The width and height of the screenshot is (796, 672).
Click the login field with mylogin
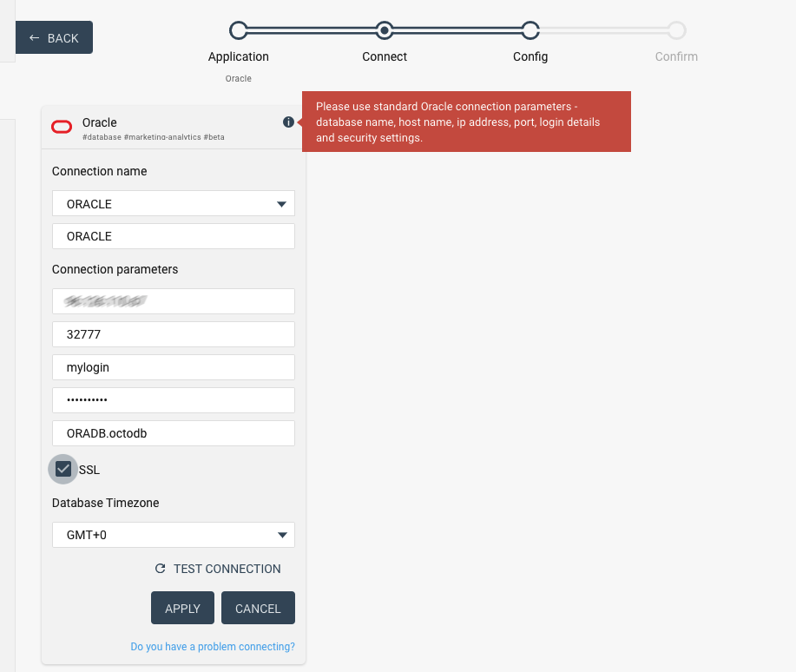click(x=173, y=367)
